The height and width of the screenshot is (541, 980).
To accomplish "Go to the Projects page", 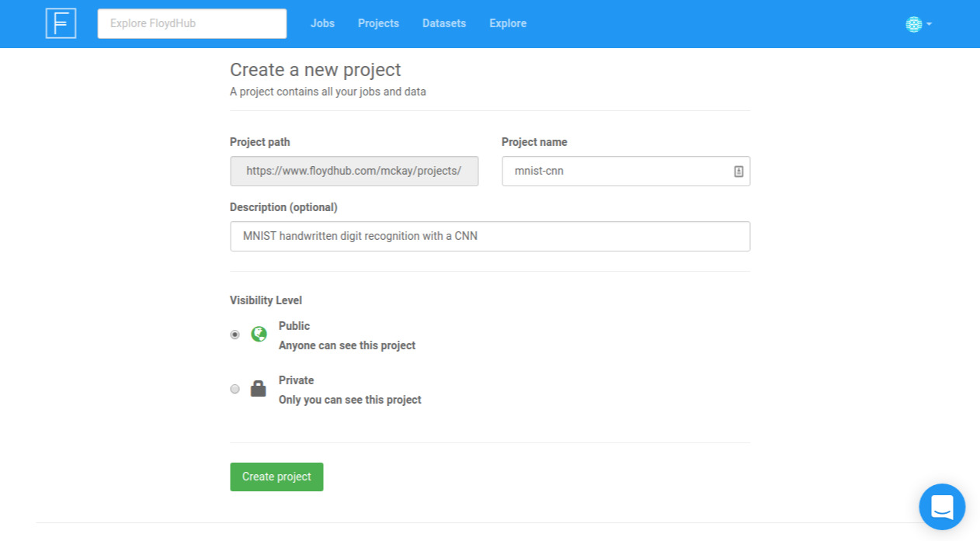I will pos(378,23).
